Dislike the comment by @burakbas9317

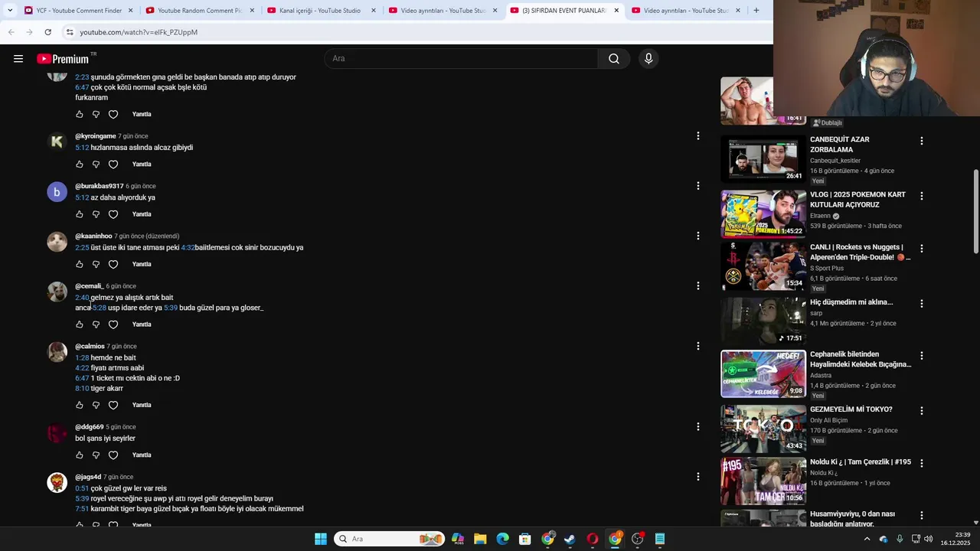click(x=96, y=214)
